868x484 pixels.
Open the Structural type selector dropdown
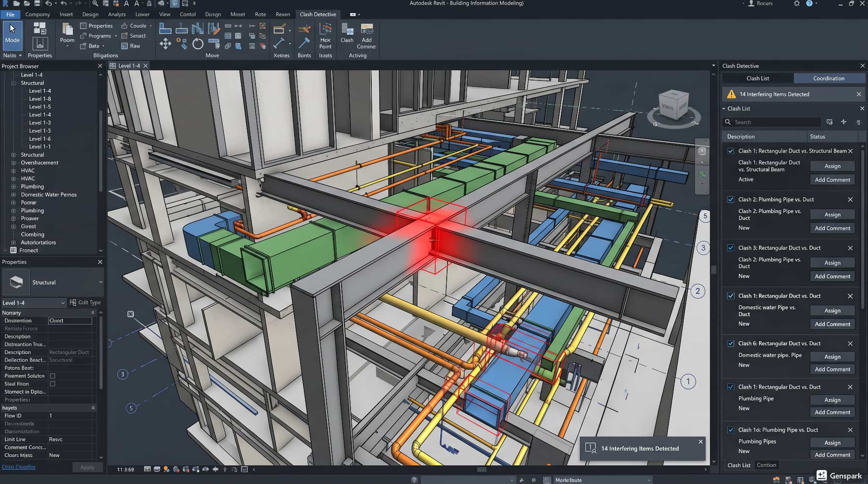pos(100,282)
